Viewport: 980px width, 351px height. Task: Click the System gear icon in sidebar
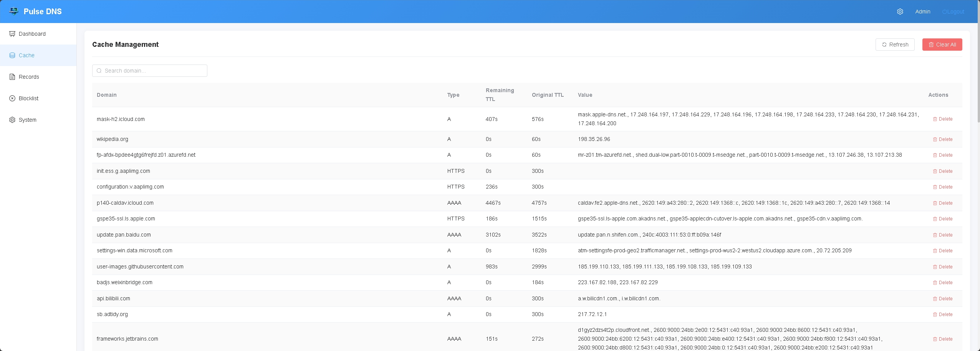pyautogui.click(x=12, y=120)
